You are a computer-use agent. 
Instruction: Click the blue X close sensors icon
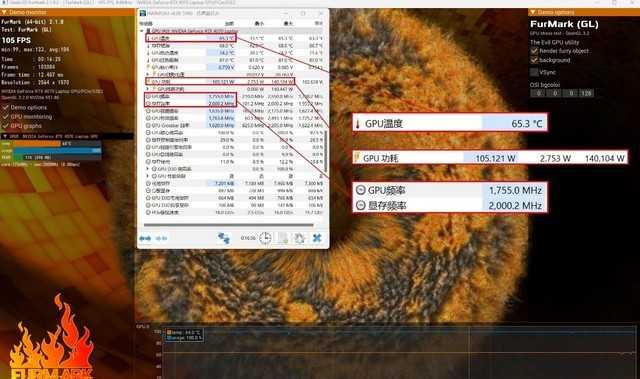click(317, 238)
